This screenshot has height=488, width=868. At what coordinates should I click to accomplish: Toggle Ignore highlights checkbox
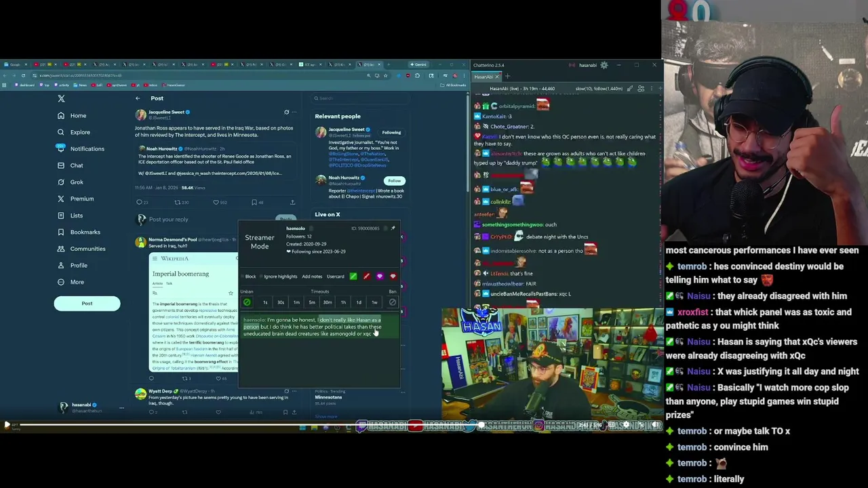(278, 277)
